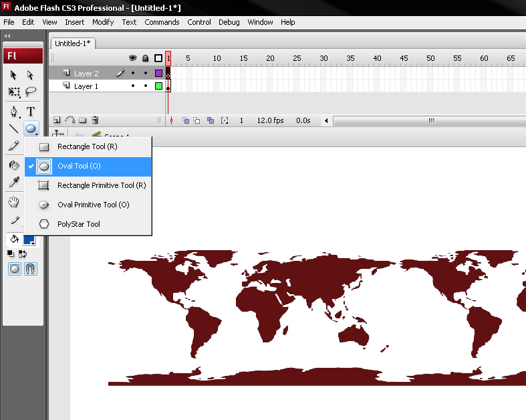The width and height of the screenshot is (526, 420).
Task: Pick the Free Transform tool
Action: [x=14, y=92]
